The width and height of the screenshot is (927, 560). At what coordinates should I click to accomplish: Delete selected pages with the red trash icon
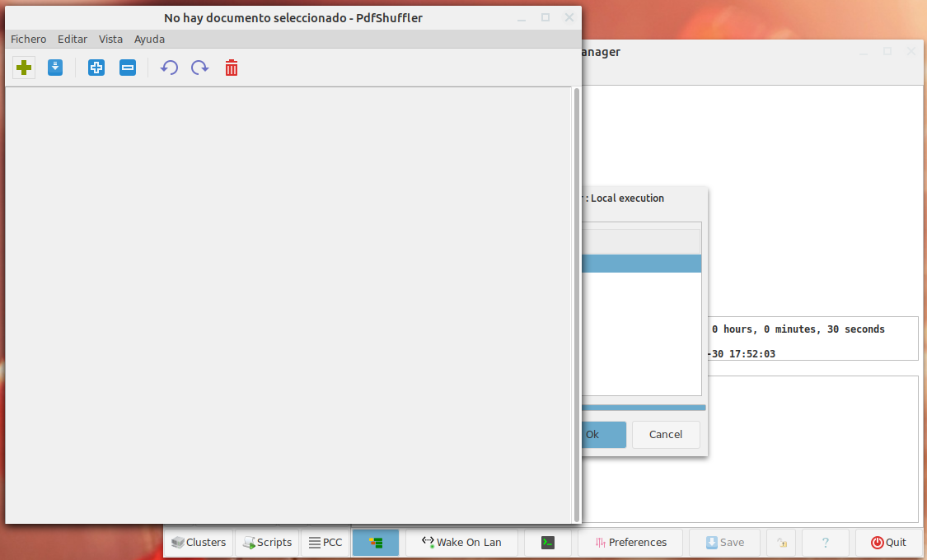tap(232, 68)
